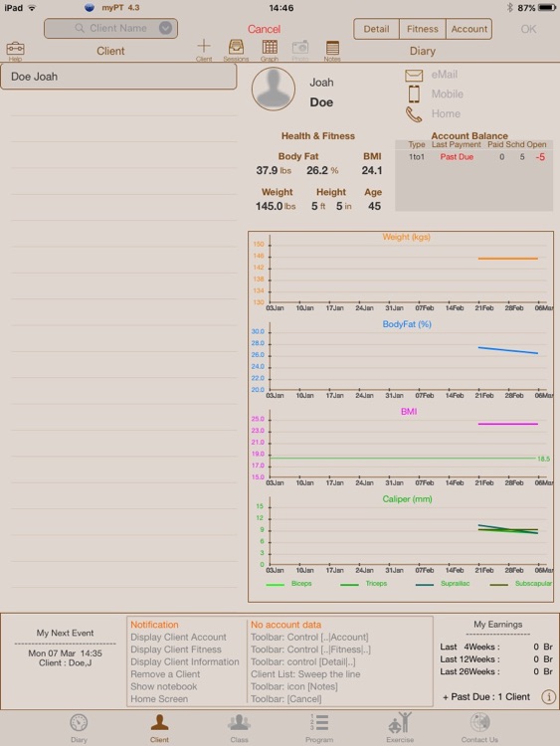Image resolution: width=560 pixels, height=746 pixels.
Task: Open earnings info circle icon
Action: pyautogui.click(x=548, y=697)
